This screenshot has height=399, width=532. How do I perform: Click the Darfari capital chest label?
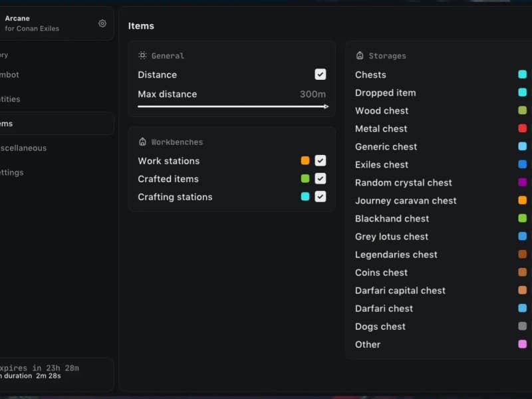click(x=400, y=291)
